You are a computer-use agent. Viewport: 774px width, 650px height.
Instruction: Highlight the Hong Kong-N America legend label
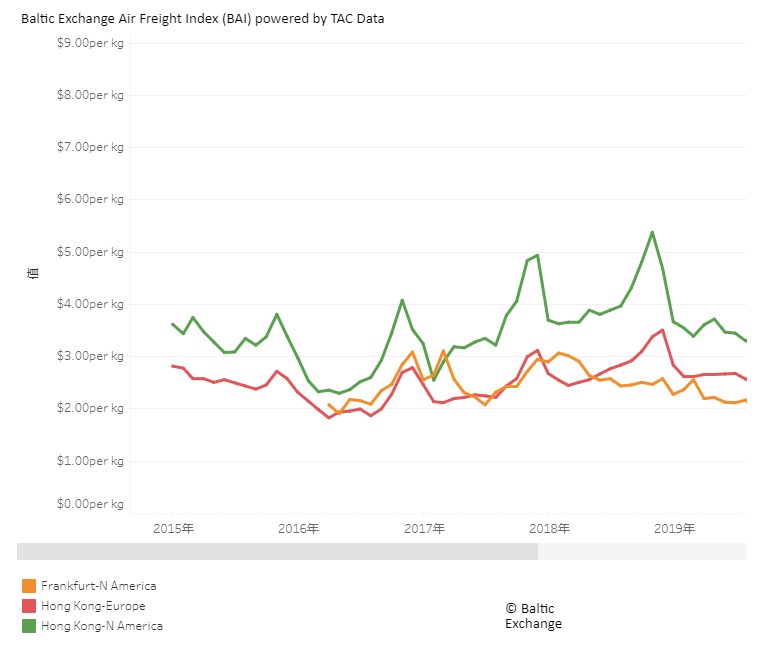(x=101, y=626)
